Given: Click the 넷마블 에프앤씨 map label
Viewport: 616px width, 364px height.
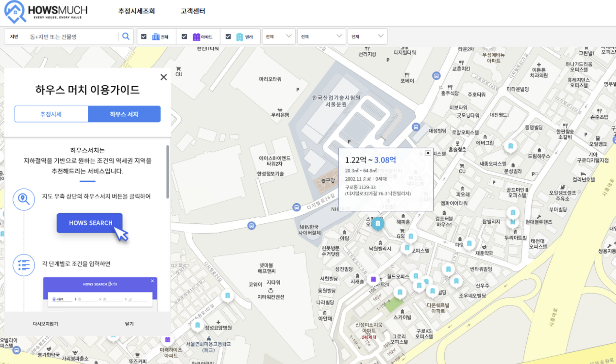Looking at the screenshot, I should 267,268.
